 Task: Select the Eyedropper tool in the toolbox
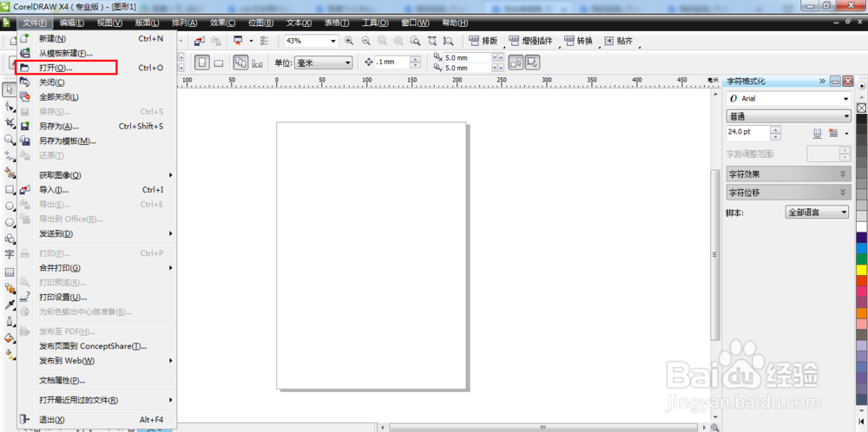(x=10, y=304)
